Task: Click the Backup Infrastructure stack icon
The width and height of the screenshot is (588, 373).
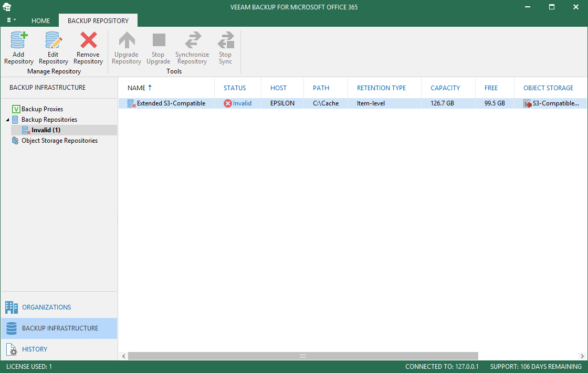Action: pyautogui.click(x=11, y=328)
